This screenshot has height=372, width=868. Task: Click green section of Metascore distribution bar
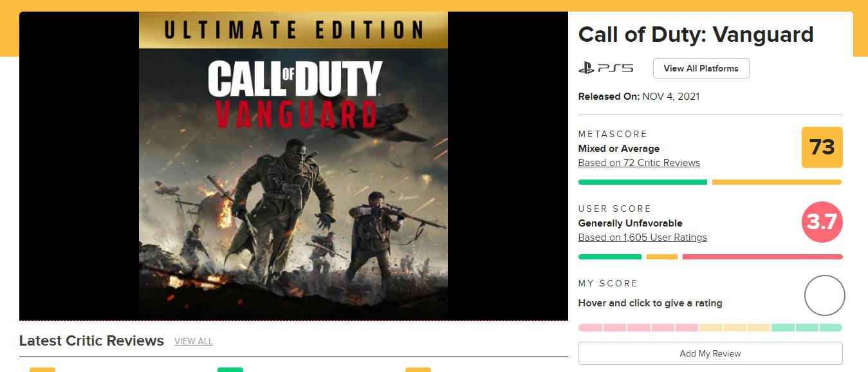click(x=642, y=182)
